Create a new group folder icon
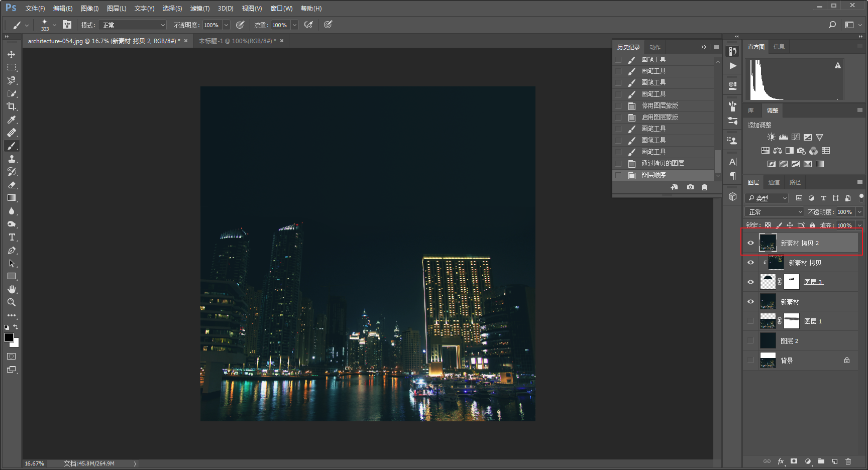Image resolution: width=868 pixels, height=470 pixels. (x=821, y=461)
